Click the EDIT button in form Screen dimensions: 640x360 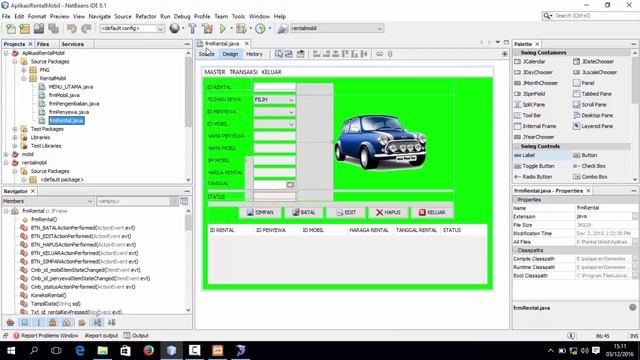[346, 212]
